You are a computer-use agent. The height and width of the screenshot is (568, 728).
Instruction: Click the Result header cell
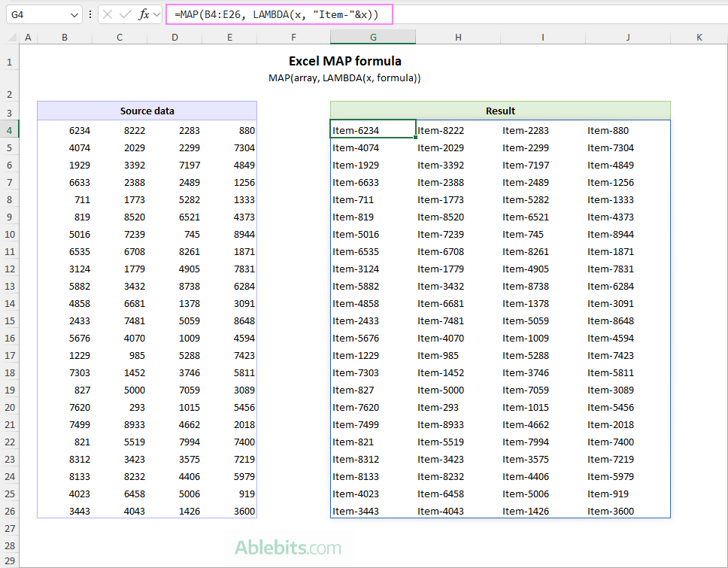pyautogui.click(x=500, y=110)
